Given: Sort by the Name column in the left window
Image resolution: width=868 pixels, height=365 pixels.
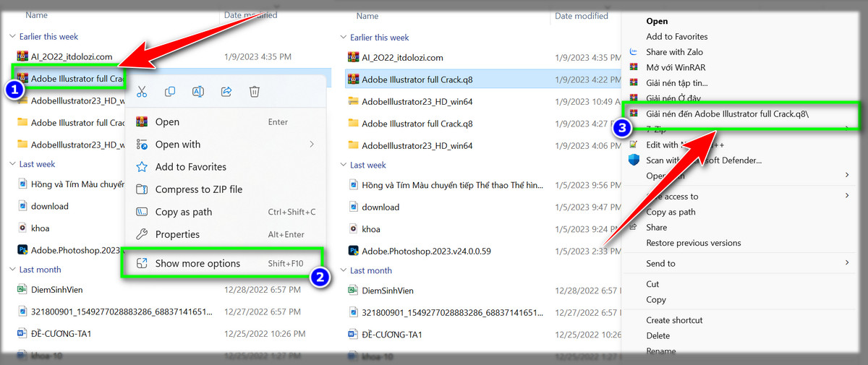Looking at the screenshot, I should coord(36,14).
